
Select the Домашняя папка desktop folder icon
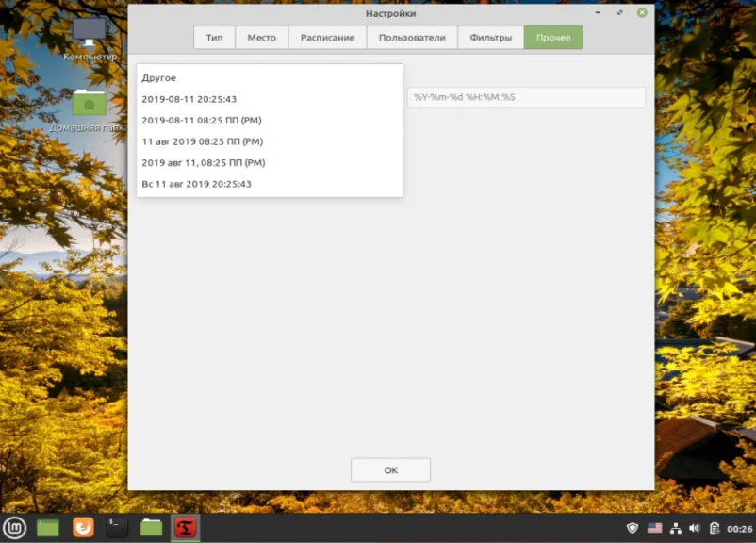point(89,111)
